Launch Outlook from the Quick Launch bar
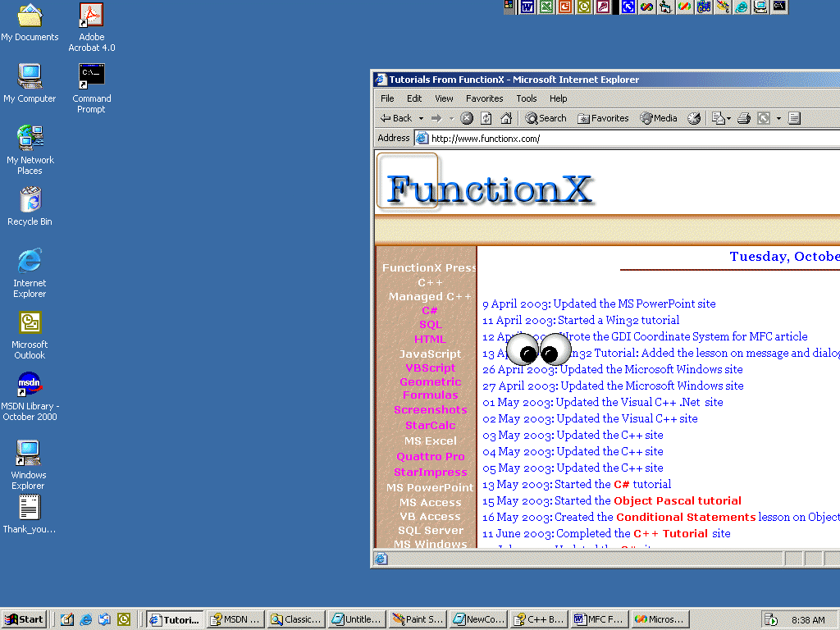 pos(124,620)
